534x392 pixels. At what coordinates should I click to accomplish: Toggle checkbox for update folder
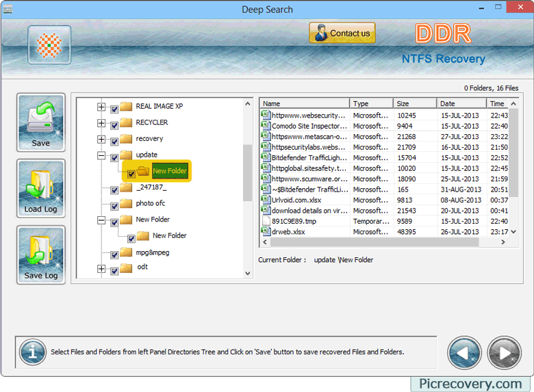point(114,158)
